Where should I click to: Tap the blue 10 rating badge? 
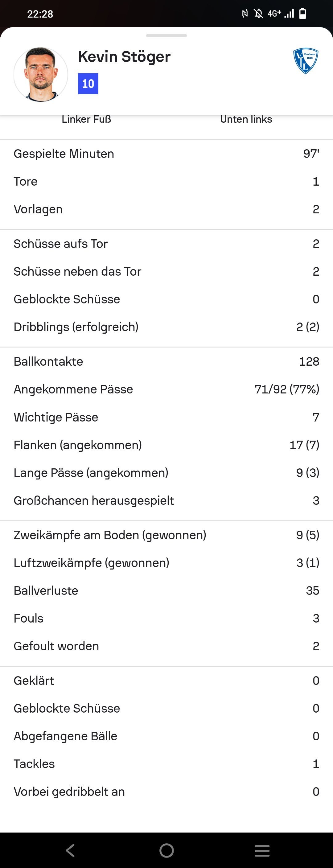tap(88, 84)
